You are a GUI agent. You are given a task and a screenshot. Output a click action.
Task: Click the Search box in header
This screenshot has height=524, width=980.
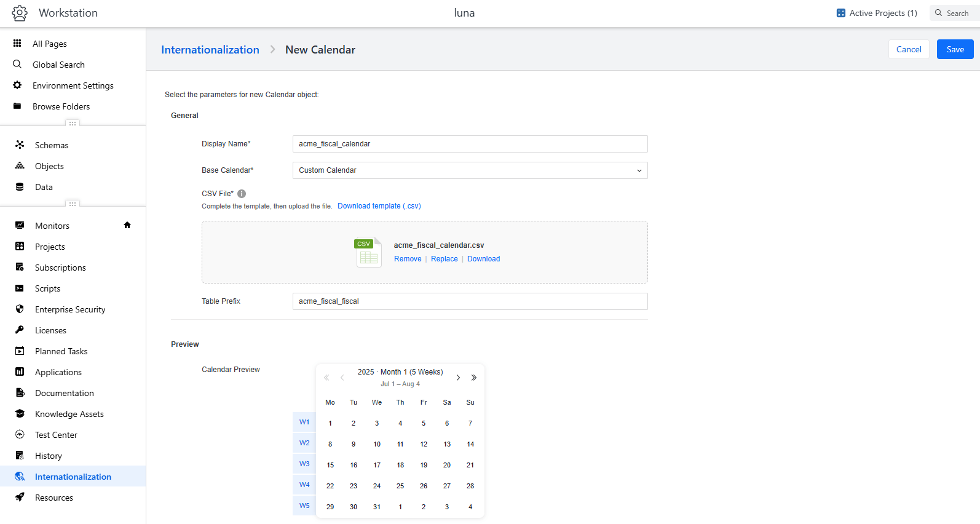[x=954, y=13]
